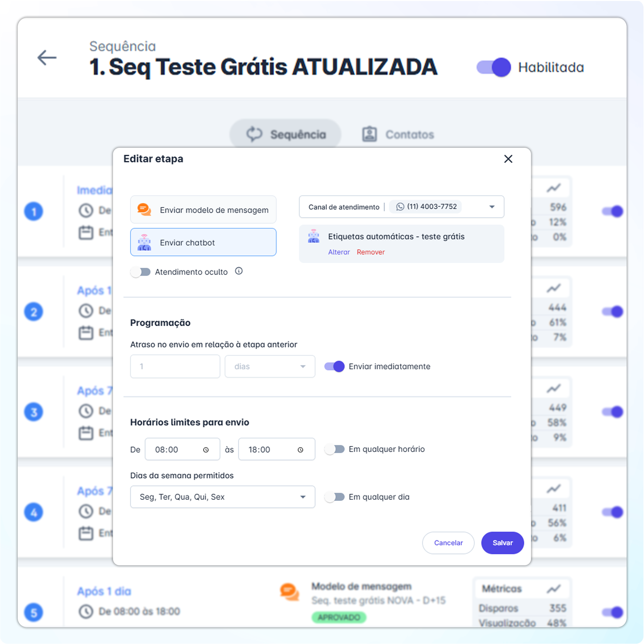Image resolution: width=644 pixels, height=644 pixels.
Task: Switch to the Contatos tab
Action: tap(398, 134)
